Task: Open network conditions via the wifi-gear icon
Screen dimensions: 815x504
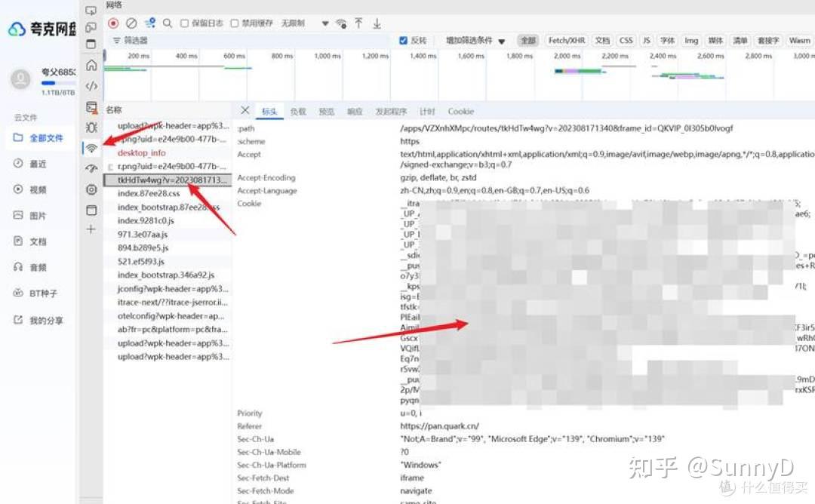Action: click(341, 23)
